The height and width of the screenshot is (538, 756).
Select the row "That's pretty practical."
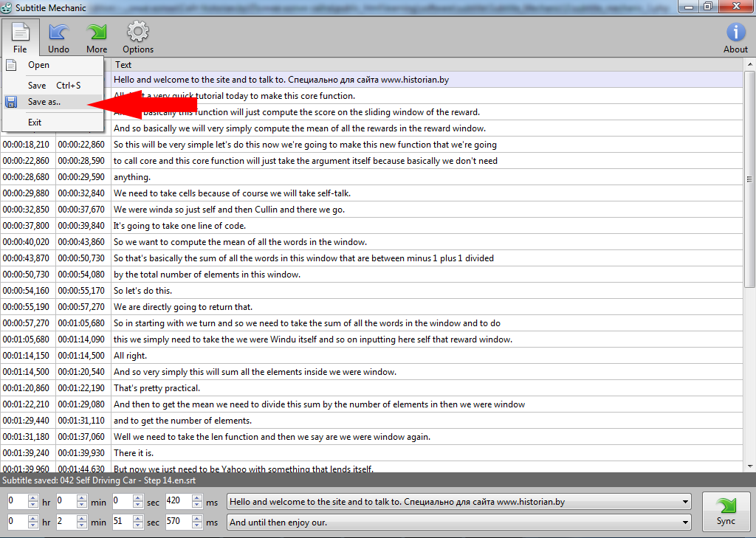157,388
